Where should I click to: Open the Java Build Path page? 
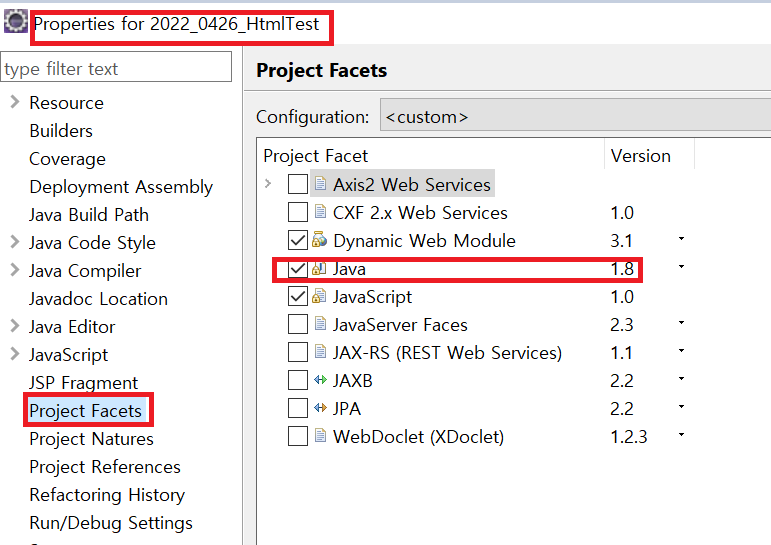89,215
